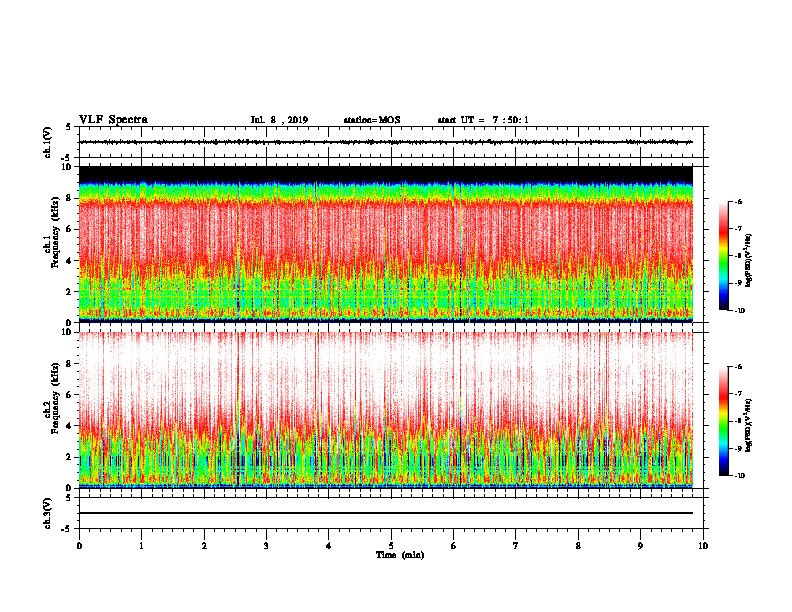Screen dimensions: 792x612
Task: Click time axis tick label "2"
Action: (x=204, y=546)
